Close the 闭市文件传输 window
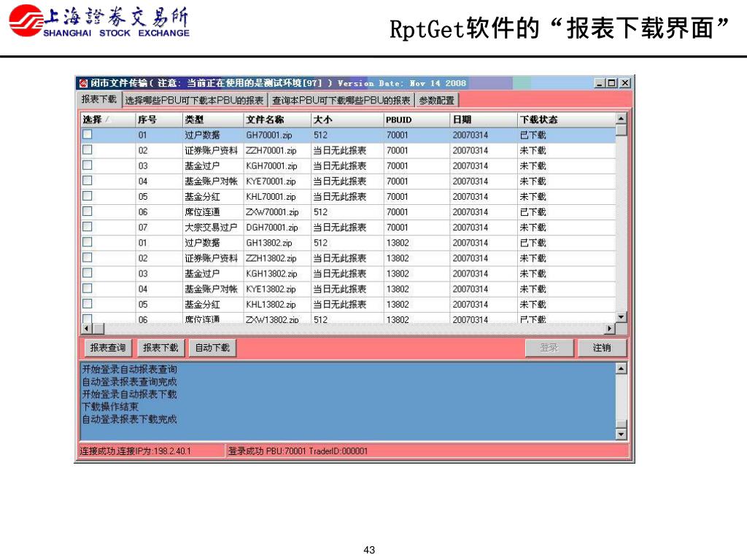The image size is (747, 560). (625, 83)
